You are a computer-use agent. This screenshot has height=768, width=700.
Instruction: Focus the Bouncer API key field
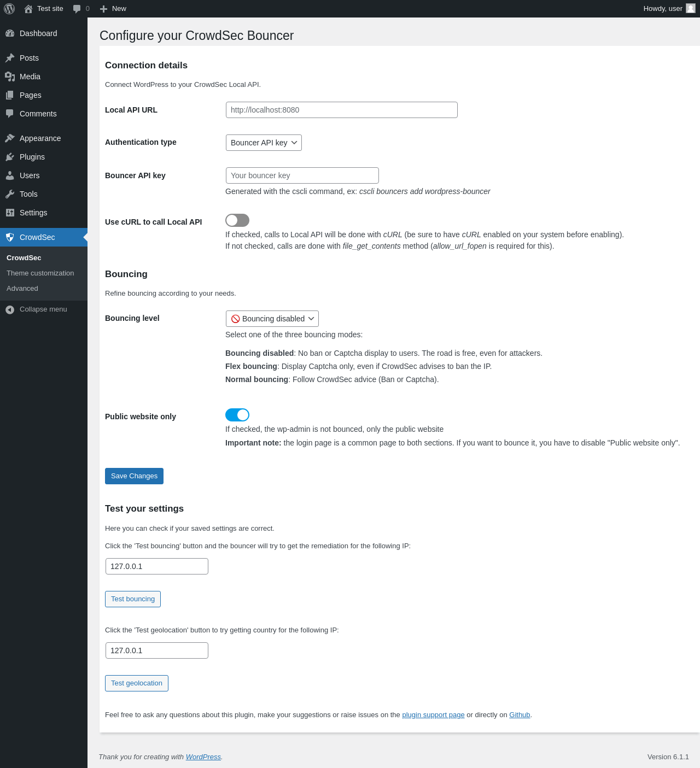click(x=302, y=175)
